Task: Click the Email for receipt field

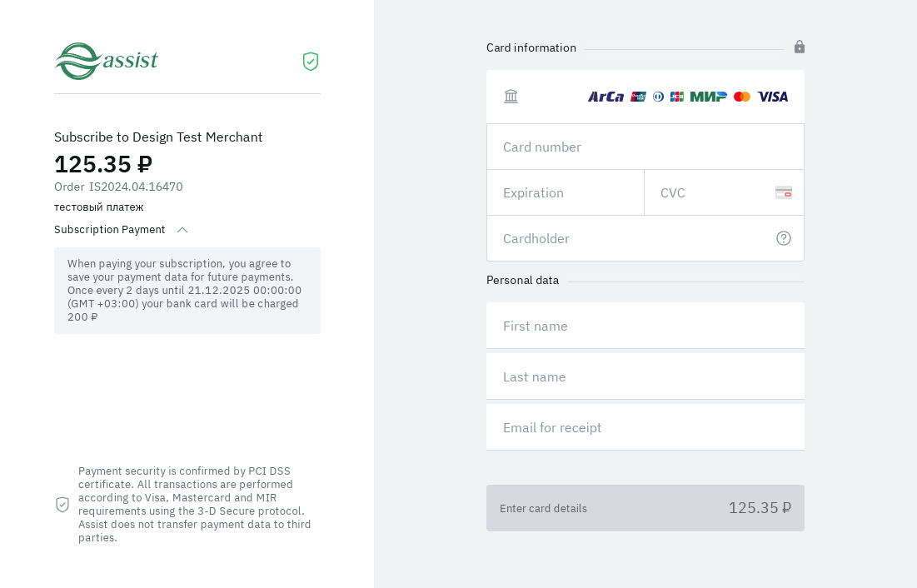Action: (645, 427)
